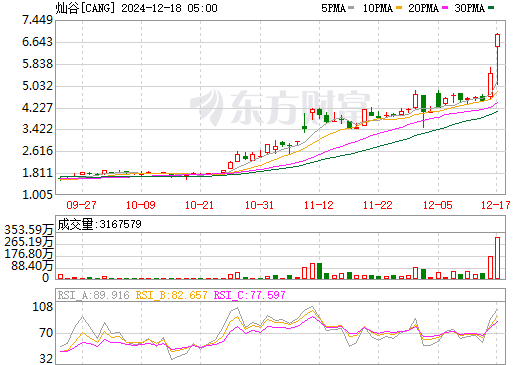Viewport: 520px width, 365px height.
Task: Click the 108 RSI axis label
Action: pos(43,307)
